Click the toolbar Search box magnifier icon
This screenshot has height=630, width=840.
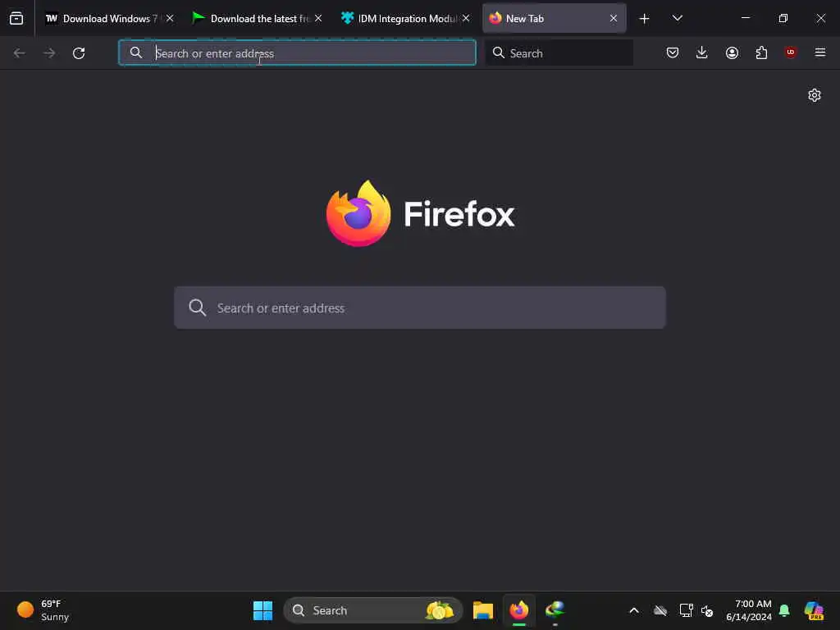coord(498,52)
